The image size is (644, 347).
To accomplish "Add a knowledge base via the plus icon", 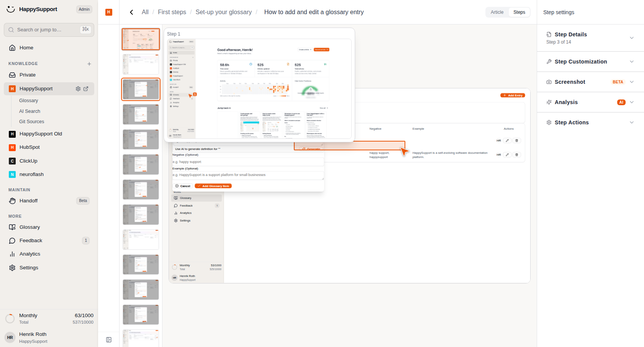I will (89, 64).
